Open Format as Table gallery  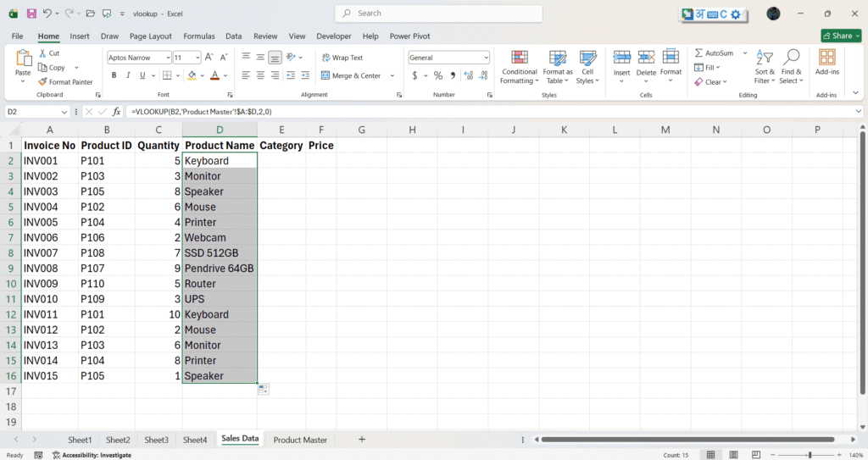[558, 67]
